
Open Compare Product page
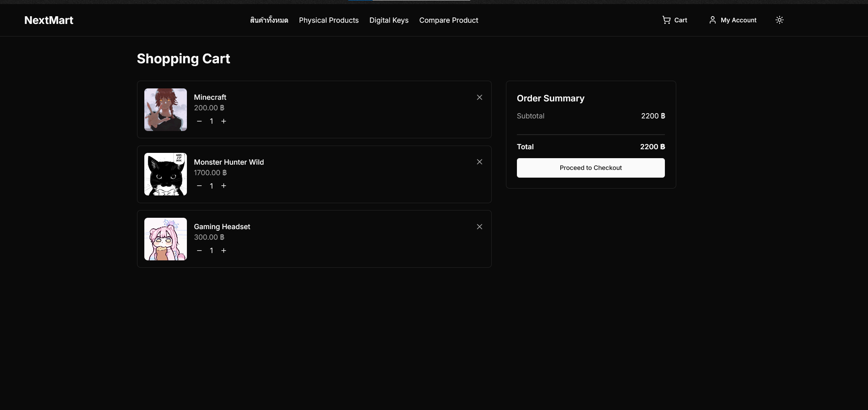click(448, 20)
